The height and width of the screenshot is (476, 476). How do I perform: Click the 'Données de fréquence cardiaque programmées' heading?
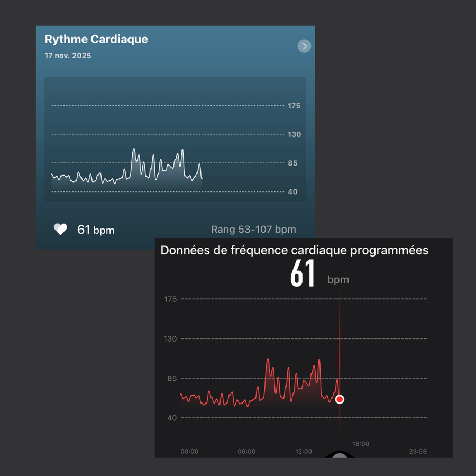[294, 250]
